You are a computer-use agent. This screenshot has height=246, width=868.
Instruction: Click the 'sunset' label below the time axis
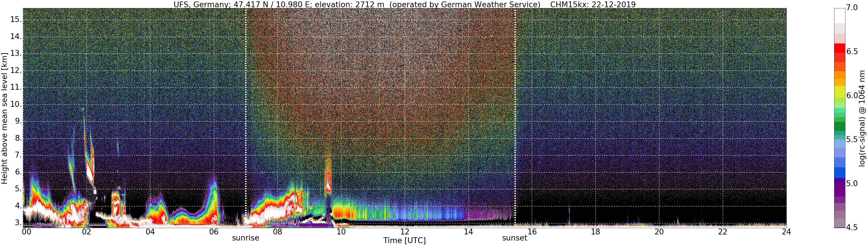tap(514, 238)
